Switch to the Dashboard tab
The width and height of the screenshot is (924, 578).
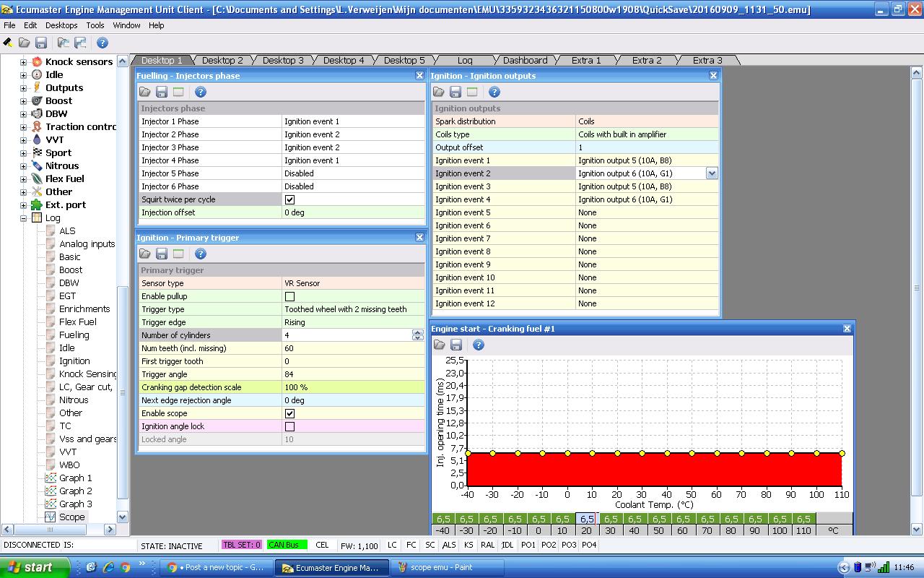pos(525,61)
